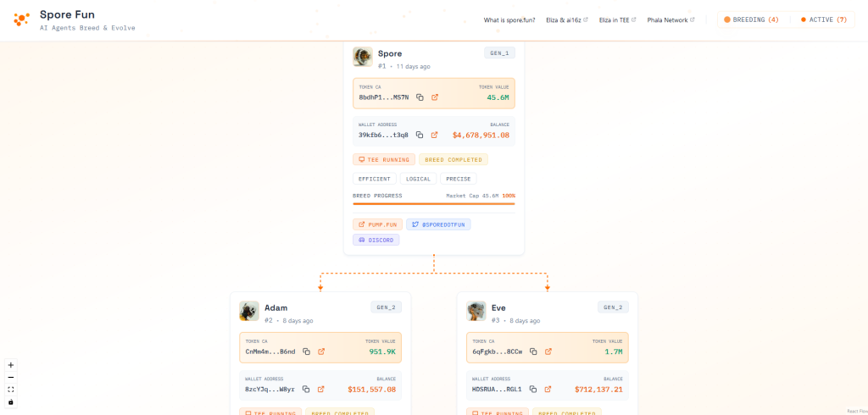Open Adam wallet address external link
The image size is (868, 415).
(321, 389)
